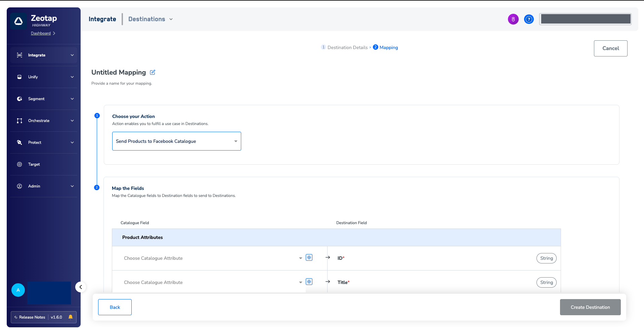Expand the Segment sidebar menu chevron
This screenshot has height=330, width=644.
pos(72,99)
